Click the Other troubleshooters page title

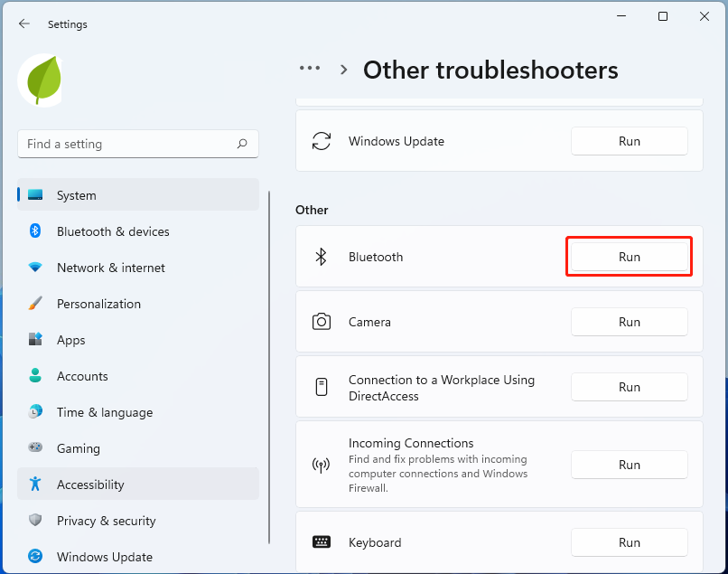click(x=490, y=71)
